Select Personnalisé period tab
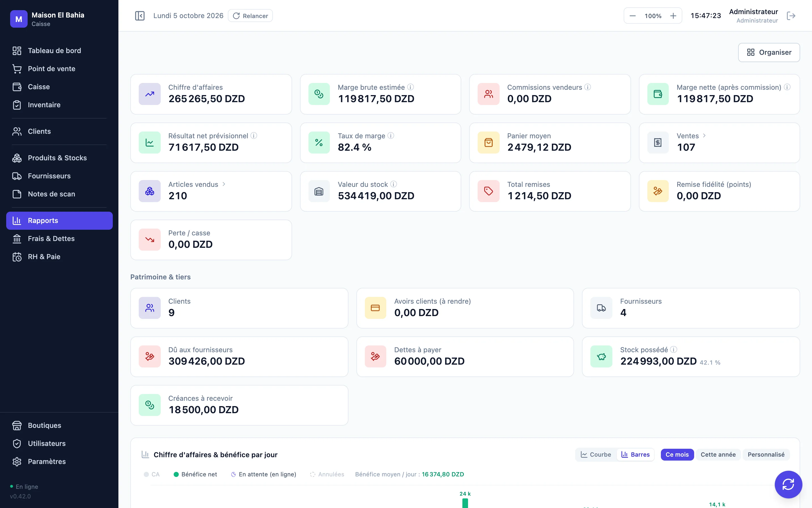This screenshot has height=508, width=812. pos(766,455)
